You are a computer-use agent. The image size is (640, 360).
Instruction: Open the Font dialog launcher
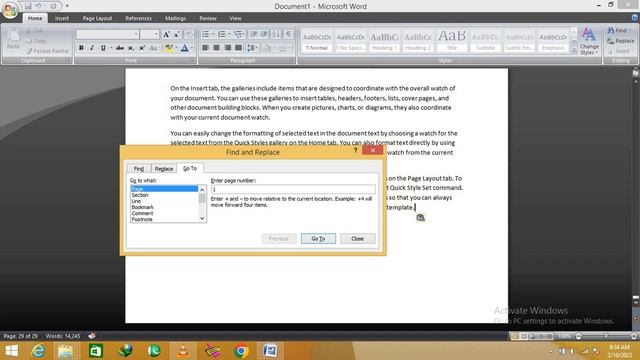(x=193, y=60)
